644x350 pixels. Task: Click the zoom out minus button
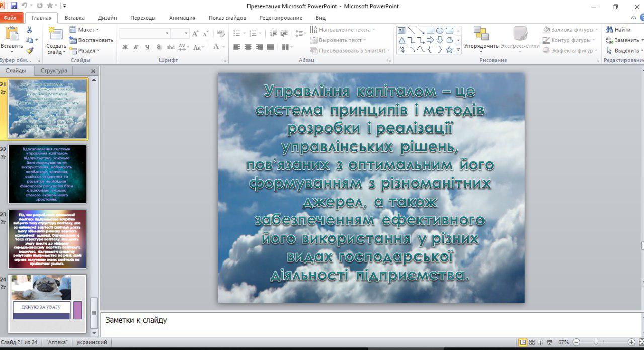coord(576,342)
